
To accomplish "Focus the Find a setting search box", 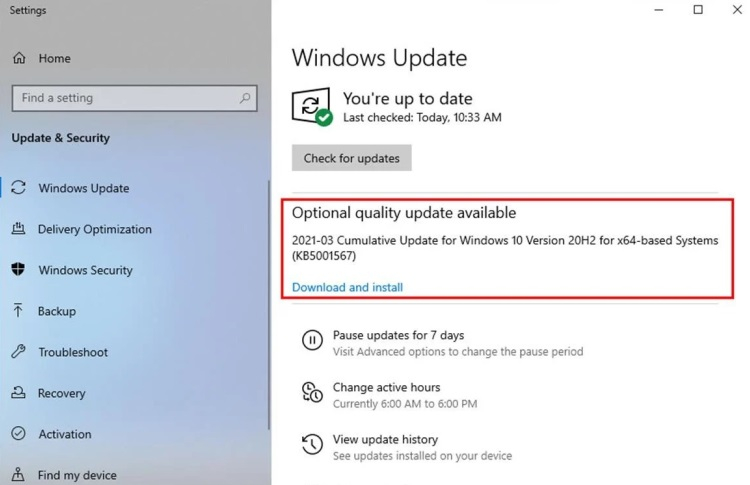I will point(125,98).
